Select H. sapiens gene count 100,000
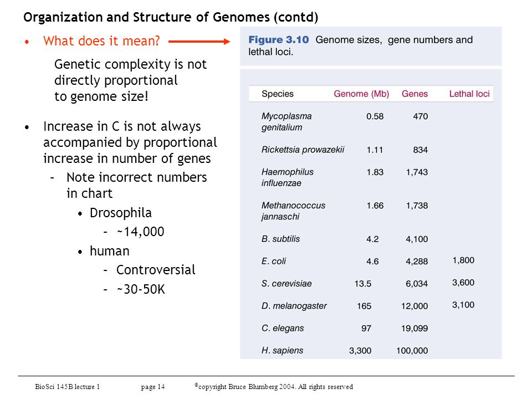 click(412, 350)
